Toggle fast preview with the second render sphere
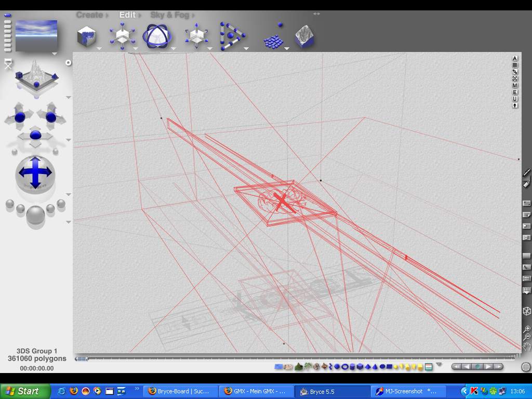The width and height of the screenshot is (532, 399). 20,209
